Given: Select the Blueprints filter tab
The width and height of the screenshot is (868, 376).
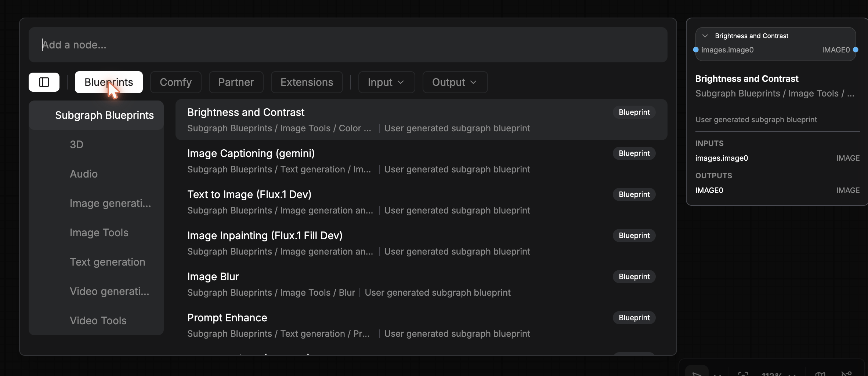Looking at the screenshot, I should point(109,82).
